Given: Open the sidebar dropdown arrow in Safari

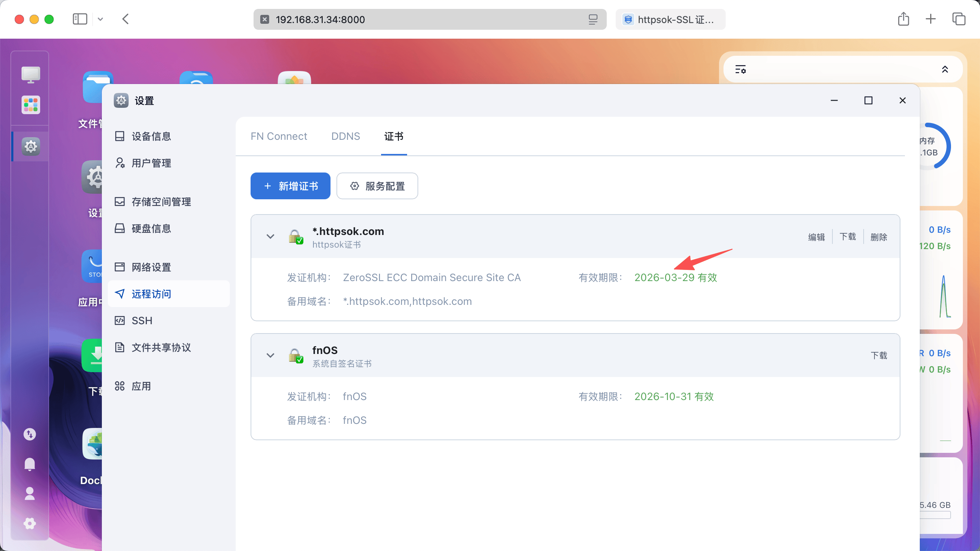Looking at the screenshot, I should point(100,19).
